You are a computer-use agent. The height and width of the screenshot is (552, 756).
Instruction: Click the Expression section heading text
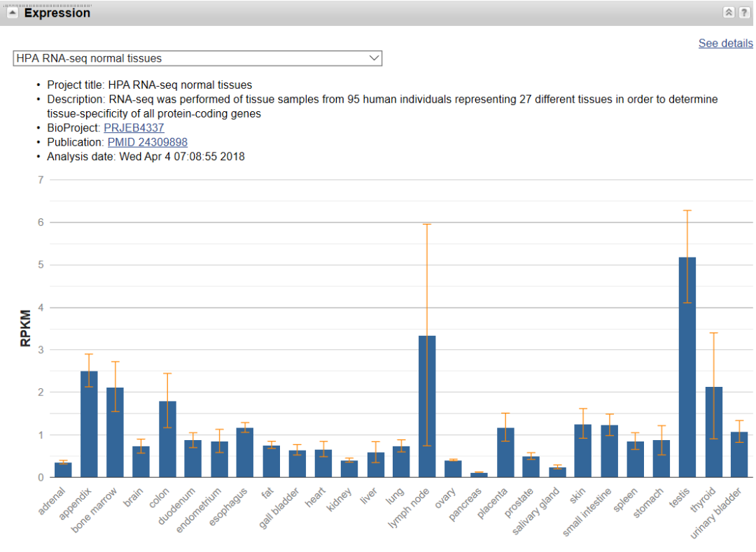coord(57,13)
